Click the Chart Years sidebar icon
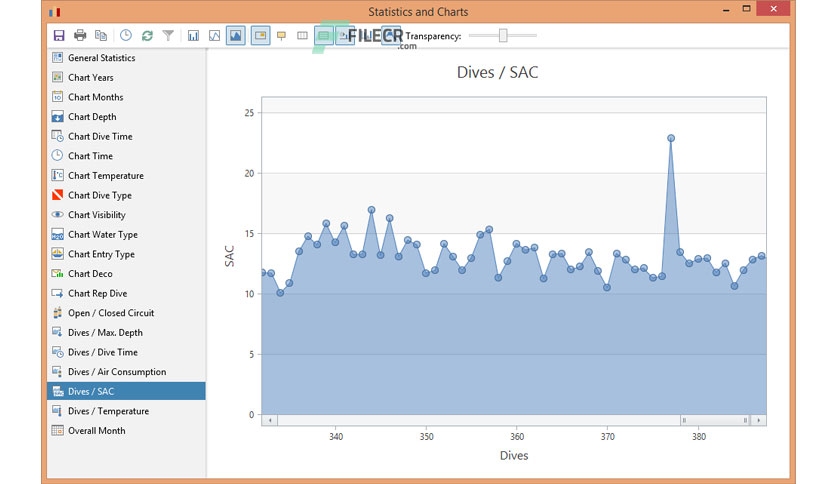Image resolution: width=836 pixels, height=484 pixels. pyautogui.click(x=58, y=77)
